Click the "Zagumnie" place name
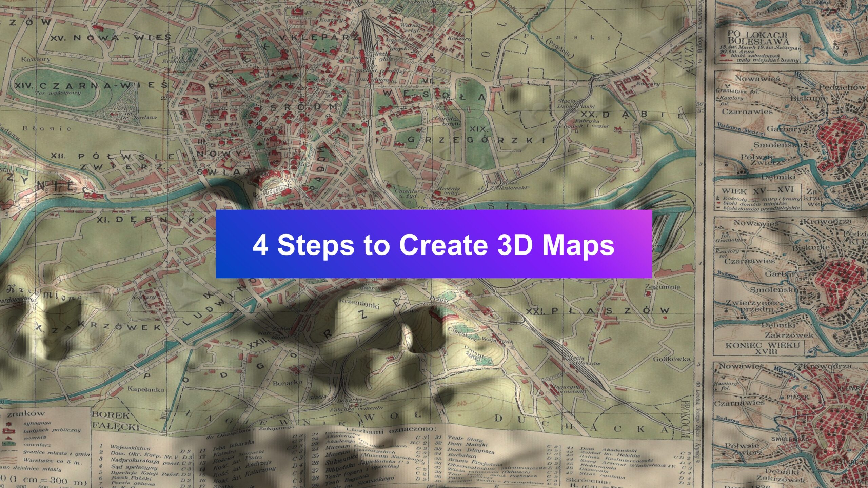This screenshot has width=868, height=488. (663, 287)
